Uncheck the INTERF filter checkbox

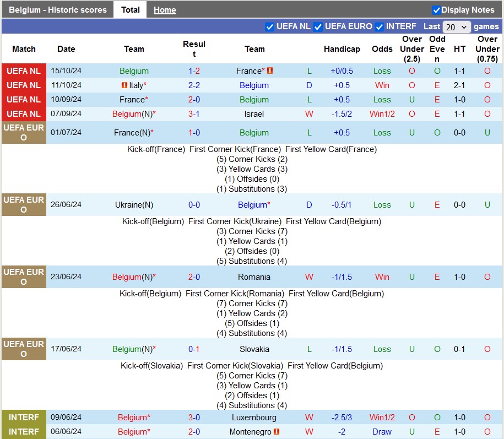pyautogui.click(x=379, y=26)
